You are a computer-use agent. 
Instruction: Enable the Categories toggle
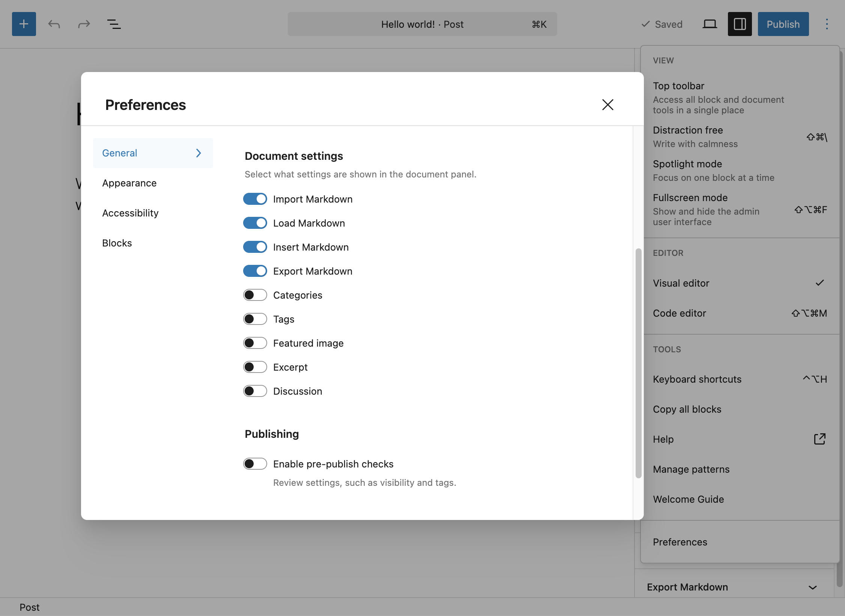pos(255,295)
